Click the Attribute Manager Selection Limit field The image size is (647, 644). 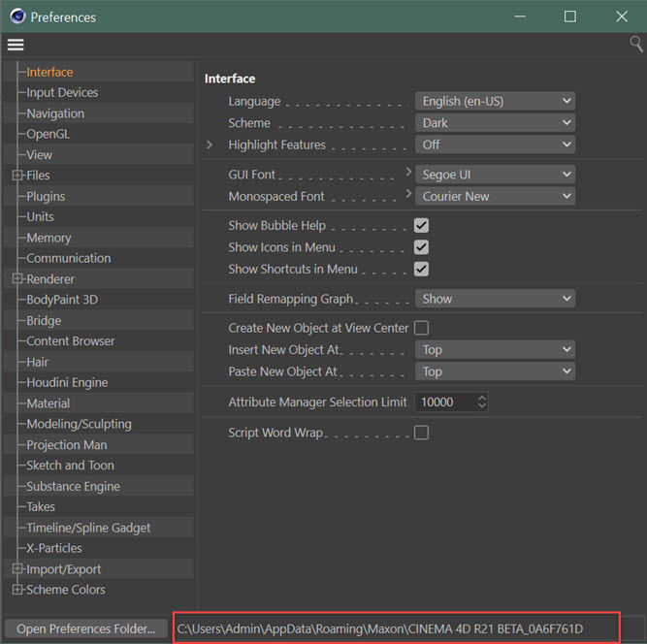(444, 402)
